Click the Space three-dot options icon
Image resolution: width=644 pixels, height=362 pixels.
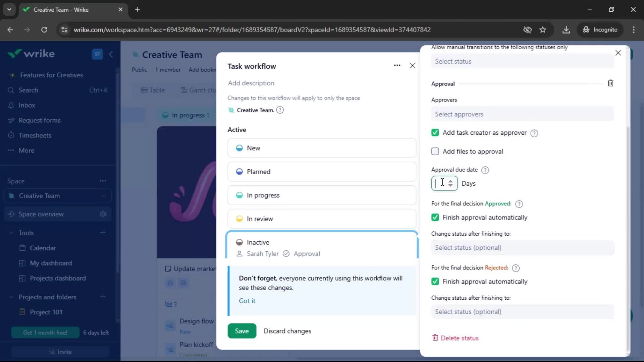[x=103, y=181]
